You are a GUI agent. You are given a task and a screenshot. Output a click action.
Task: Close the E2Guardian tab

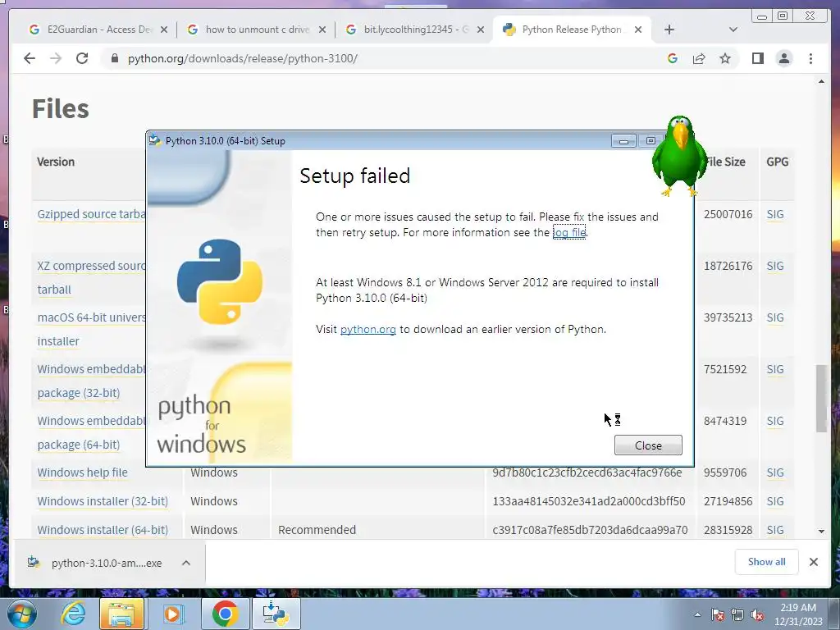164,30
